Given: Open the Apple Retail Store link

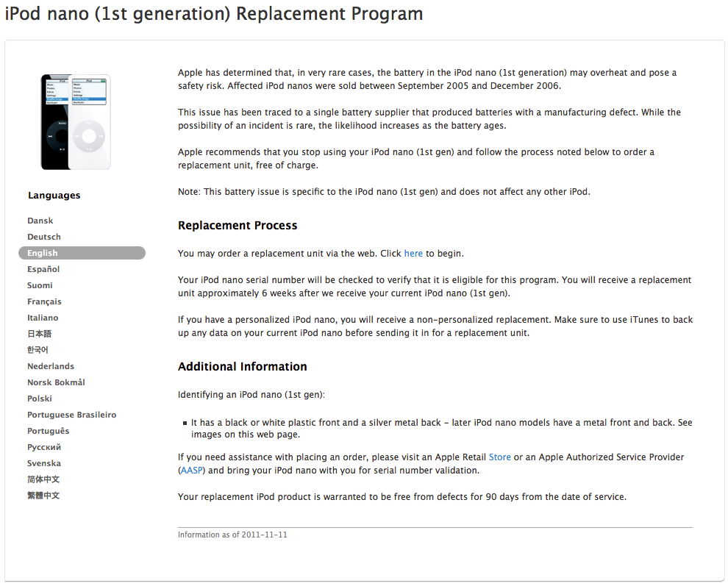Looking at the screenshot, I should pyautogui.click(x=499, y=457).
